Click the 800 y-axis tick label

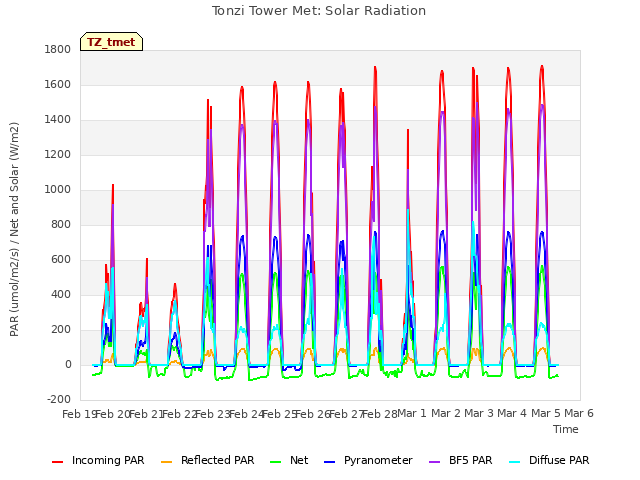point(61,224)
